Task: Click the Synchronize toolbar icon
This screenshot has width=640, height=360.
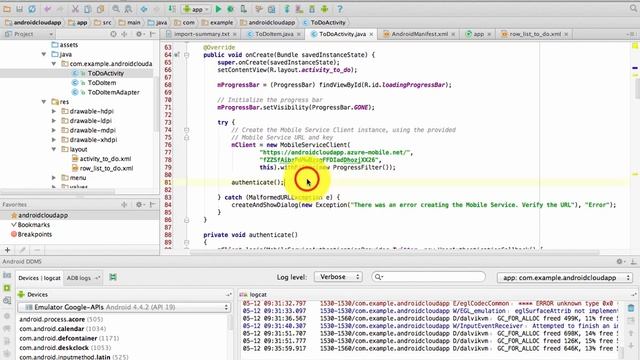Action: [x=31, y=9]
